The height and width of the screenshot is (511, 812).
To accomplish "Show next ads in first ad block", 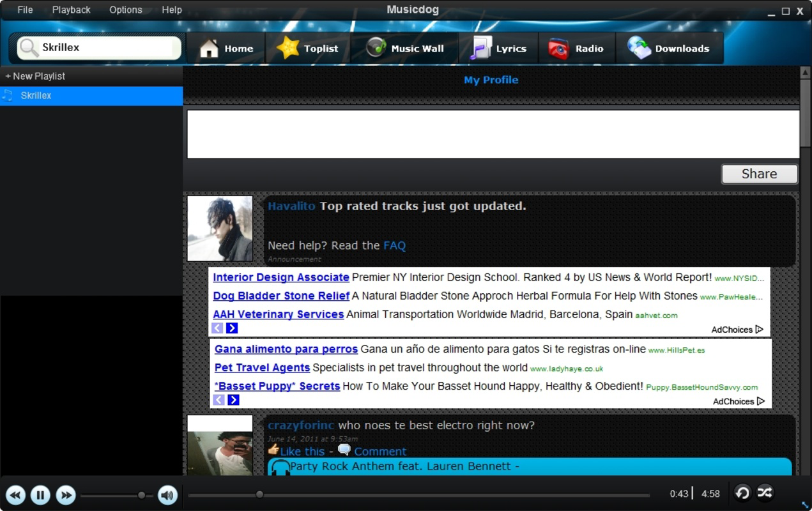I will [232, 328].
